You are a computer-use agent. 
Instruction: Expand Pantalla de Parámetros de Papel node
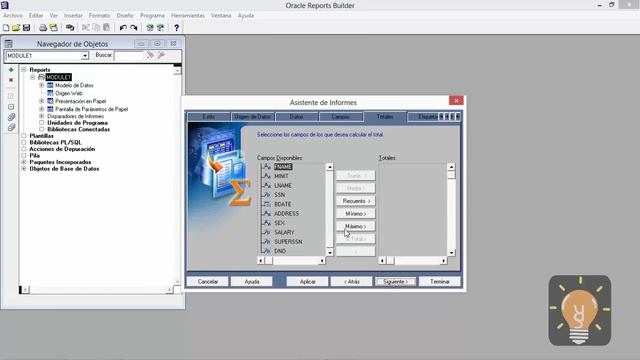point(41,109)
